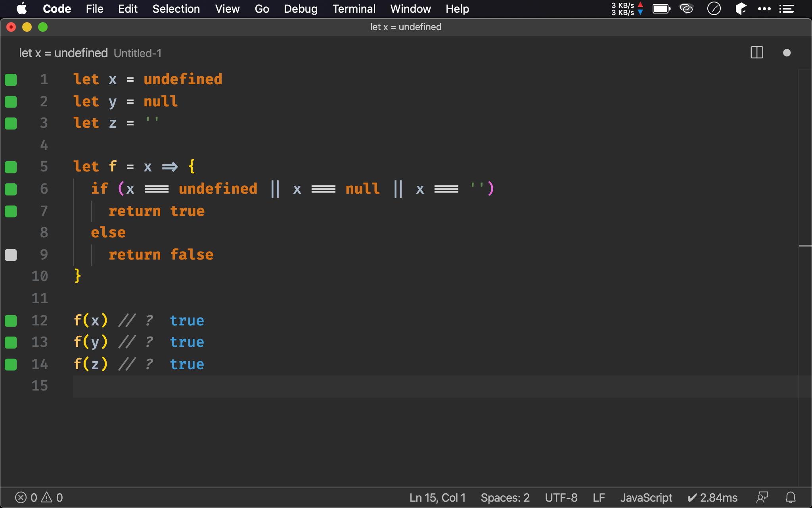Click the green coverage marker on line 5
Viewport: 812px width, 508px height.
[11, 167]
